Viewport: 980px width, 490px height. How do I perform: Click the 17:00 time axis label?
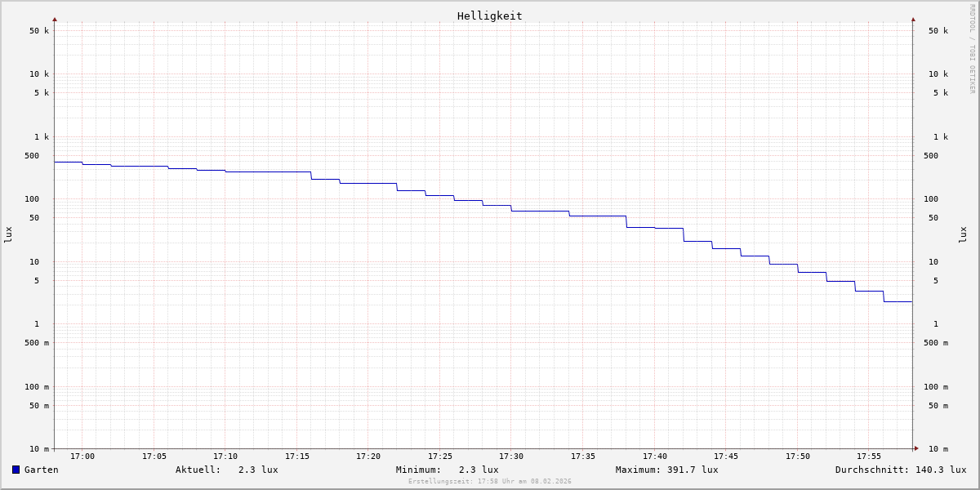[x=82, y=457]
